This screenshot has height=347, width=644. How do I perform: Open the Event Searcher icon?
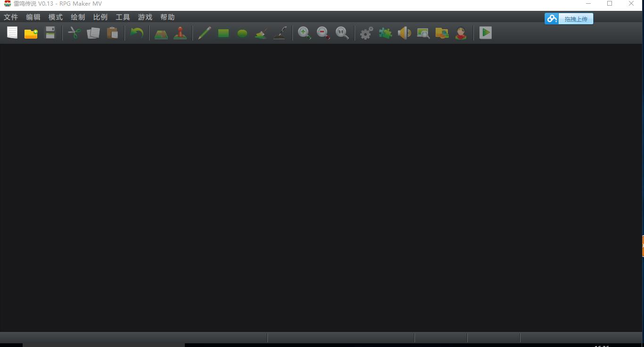pyautogui.click(x=423, y=33)
